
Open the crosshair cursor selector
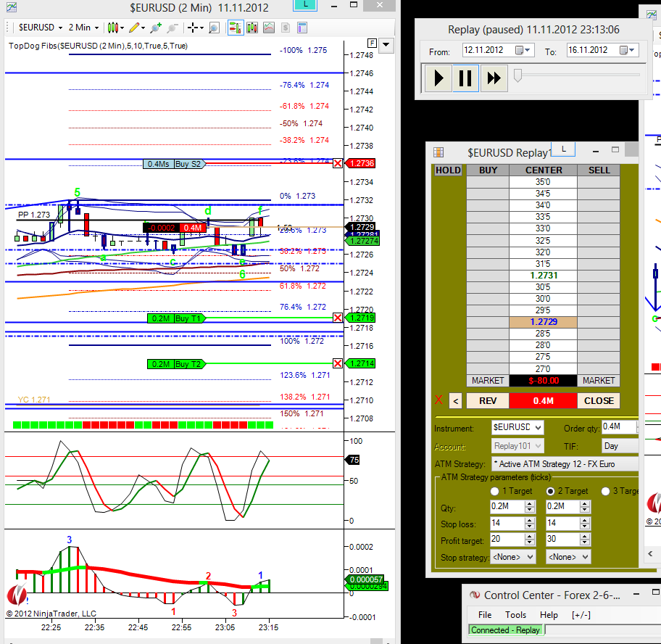pyautogui.click(x=195, y=28)
